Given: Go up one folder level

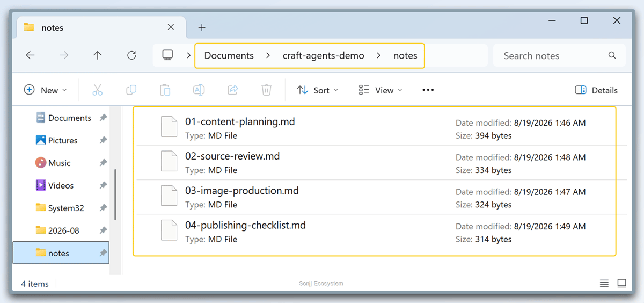Looking at the screenshot, I should (x=98, y=55).
